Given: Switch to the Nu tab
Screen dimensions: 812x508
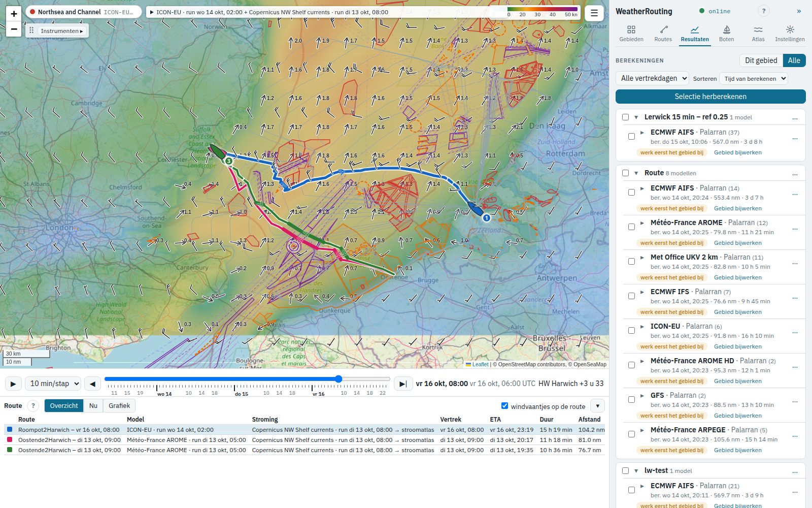Looking at the screenshot, I should 93,405.
